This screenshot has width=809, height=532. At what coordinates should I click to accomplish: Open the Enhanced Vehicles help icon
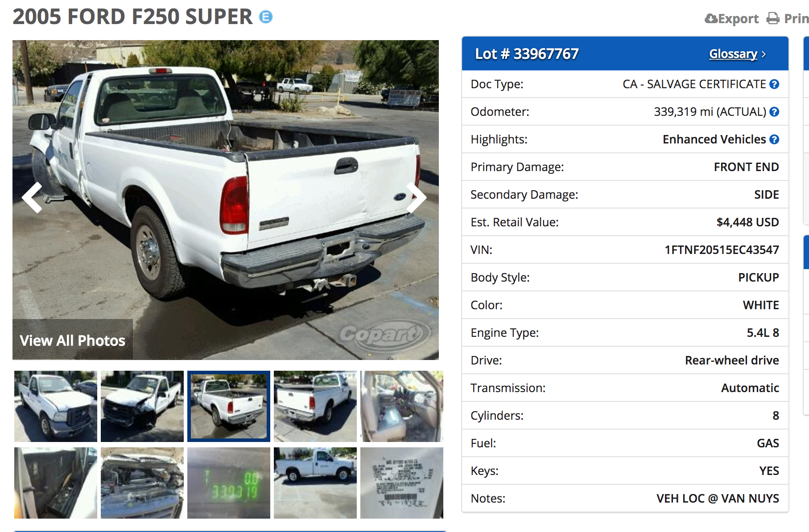pyautogui.click(x=775, y=139)
